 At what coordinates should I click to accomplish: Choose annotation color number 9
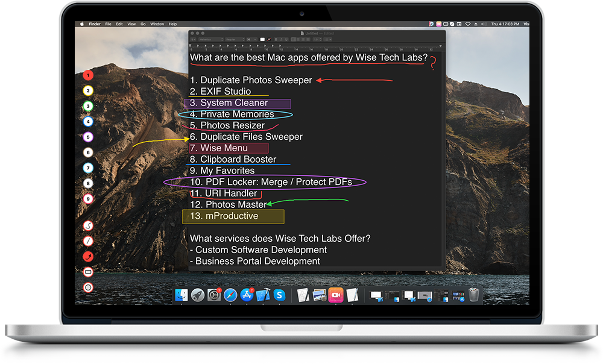point(88,199)
